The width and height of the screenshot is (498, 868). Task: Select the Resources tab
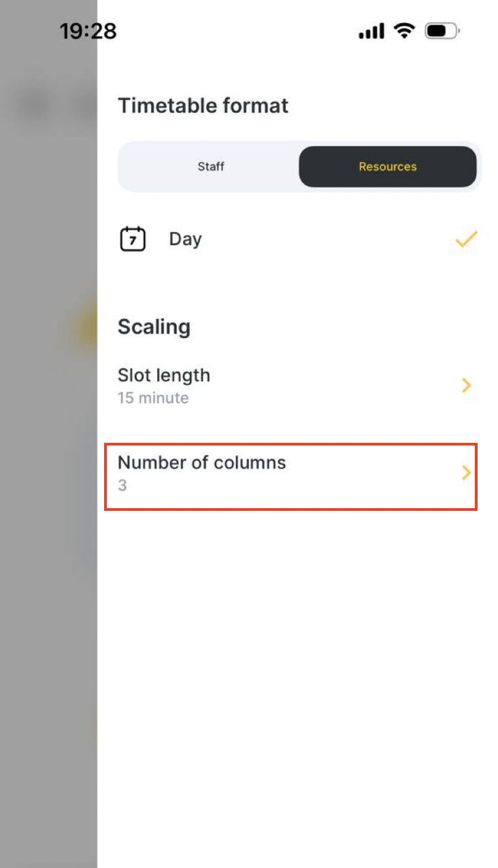(x=388, y=167)
